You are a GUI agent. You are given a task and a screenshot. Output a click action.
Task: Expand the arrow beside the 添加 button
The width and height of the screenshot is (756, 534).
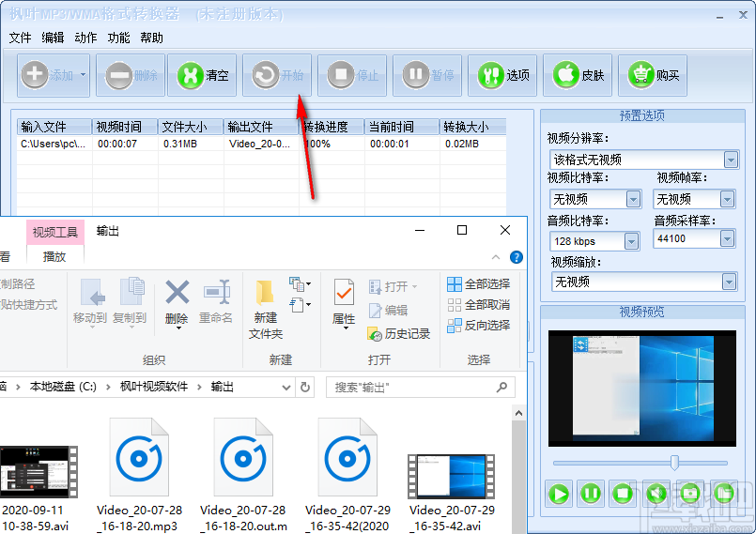point(84,75)
